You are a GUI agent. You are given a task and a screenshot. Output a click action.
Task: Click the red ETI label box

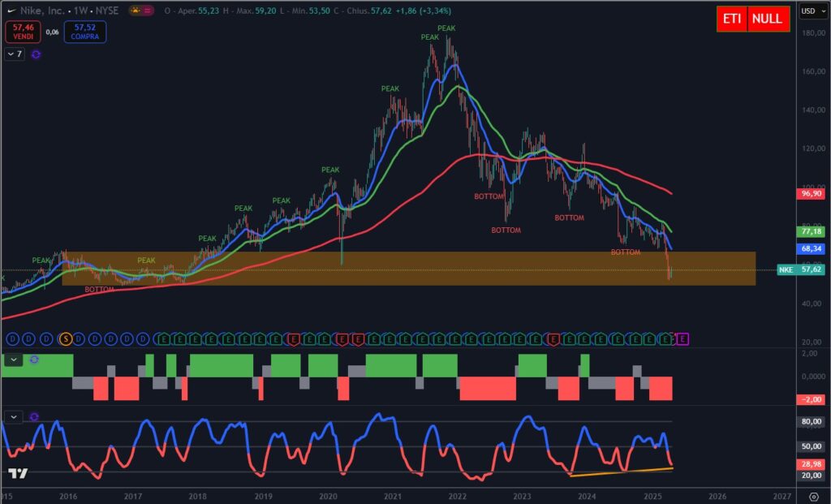click(x=731, y=19)
